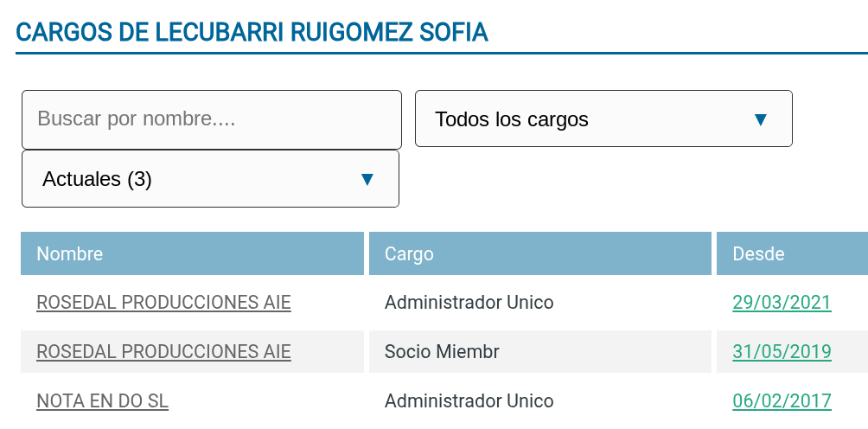Click the 'Desde' column header
The height and width of the screenshot is (429, 868).
click(x=758, y=253)
